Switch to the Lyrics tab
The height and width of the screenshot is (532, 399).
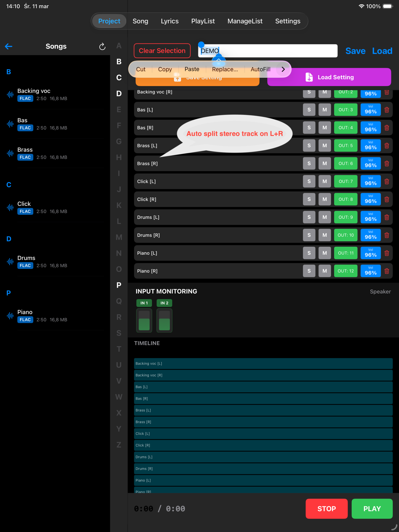pyautogui.click(x=169, y=21)
